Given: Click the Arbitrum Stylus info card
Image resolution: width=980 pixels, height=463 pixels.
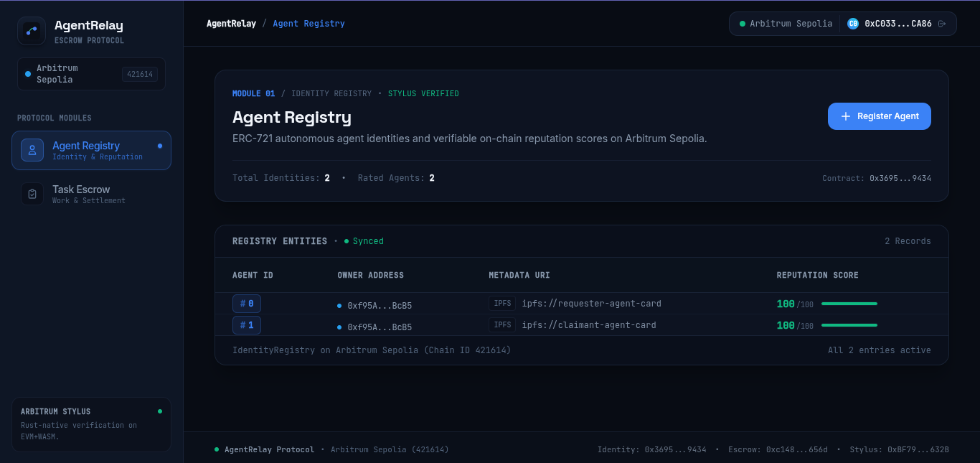Looking at the screenshot, I should coord(91,424).
